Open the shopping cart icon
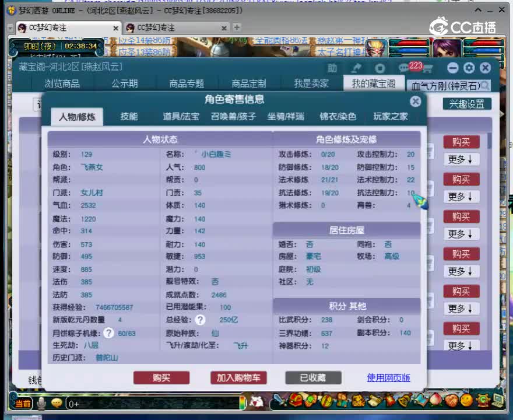The width and height of the screenshot is (513, 420). [428, 68]
